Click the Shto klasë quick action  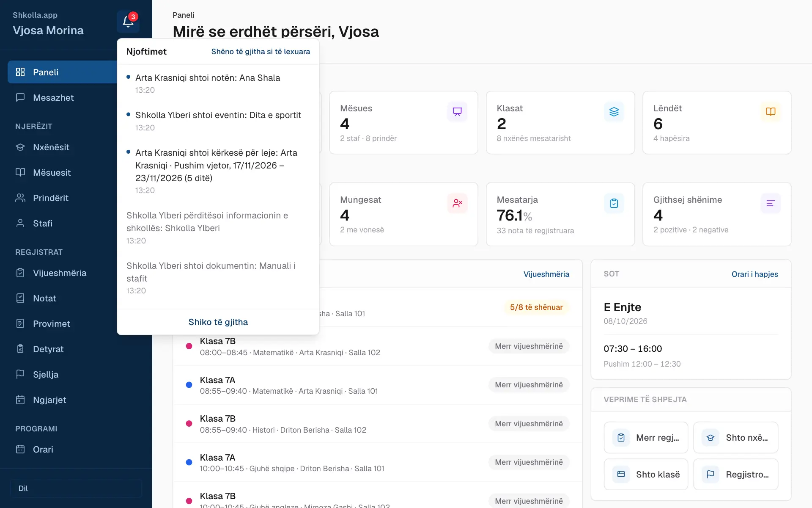coord(646,475)
